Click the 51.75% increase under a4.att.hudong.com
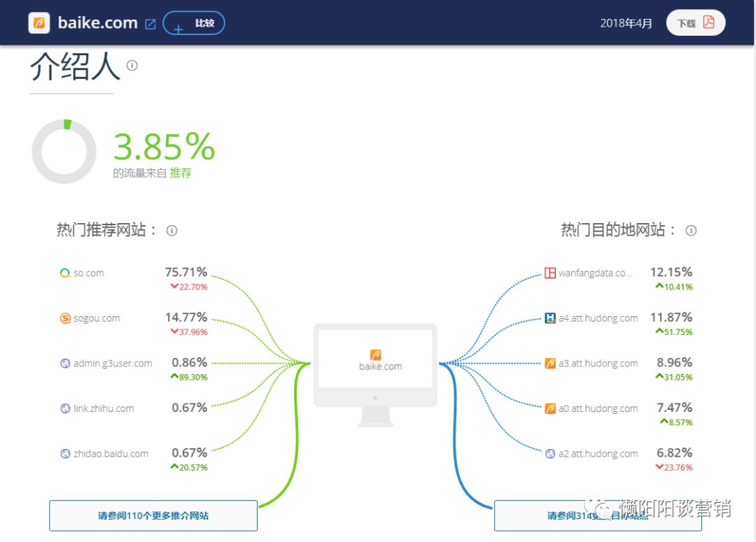This screenshot has height=542, width=756. (x=674, y=332)
